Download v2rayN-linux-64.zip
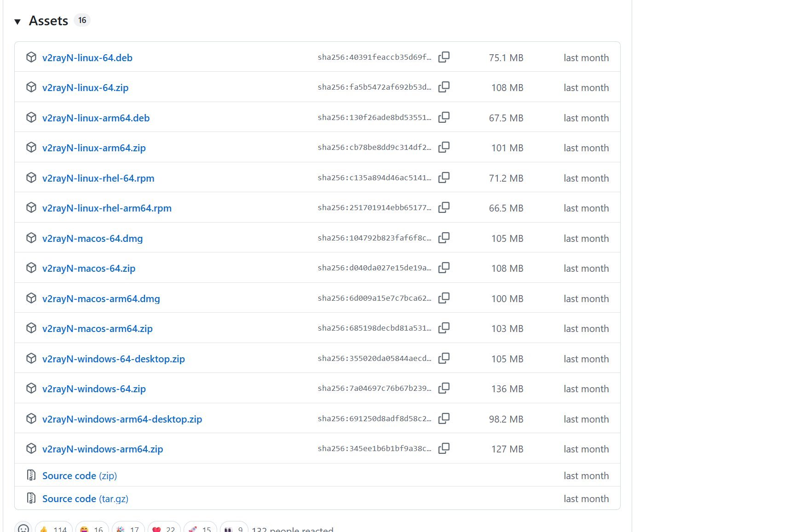 86,88
